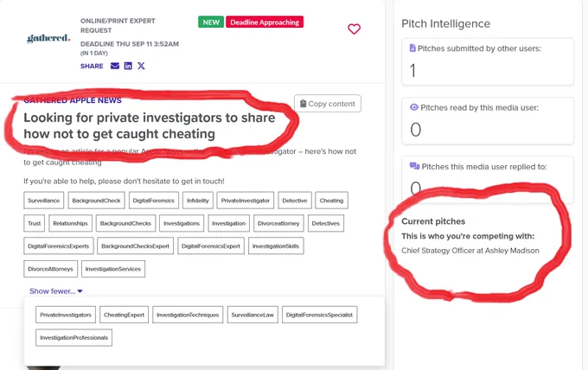Click "If you're able to help" sentence

coord(124,181)
